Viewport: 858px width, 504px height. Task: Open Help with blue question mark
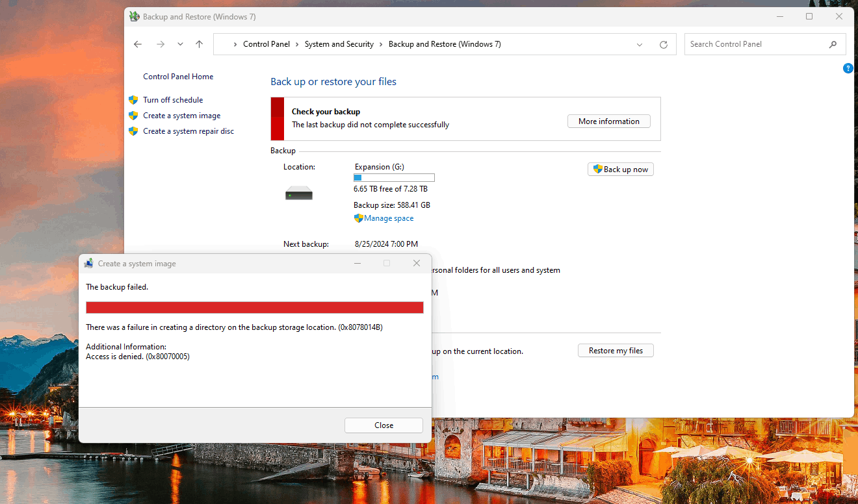tap(848, 68)
